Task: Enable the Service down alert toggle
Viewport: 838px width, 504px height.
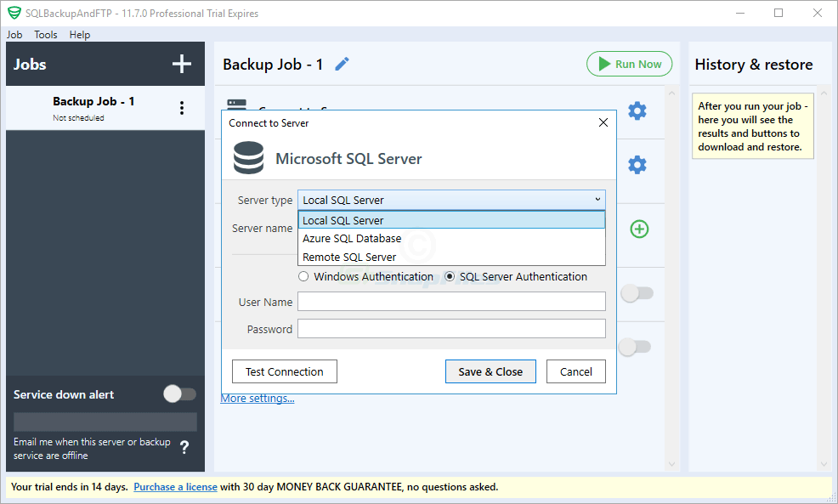Action: [178, 394]
